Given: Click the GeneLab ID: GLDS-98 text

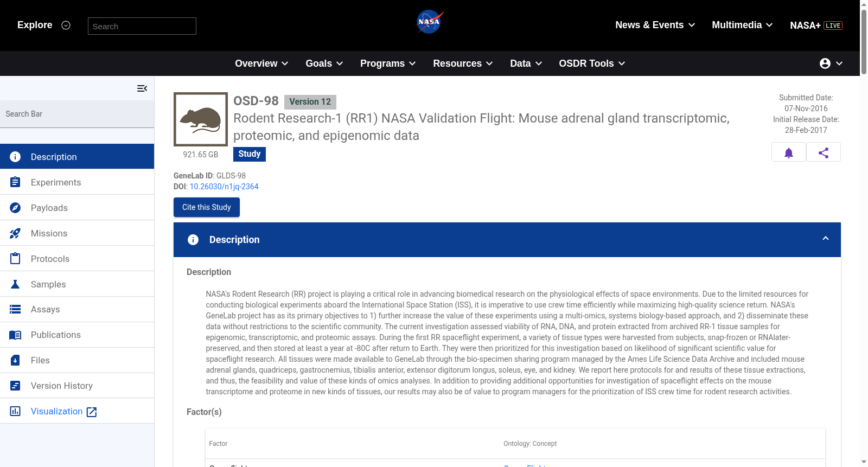Looking at the screenshot, I should [209, 176].
